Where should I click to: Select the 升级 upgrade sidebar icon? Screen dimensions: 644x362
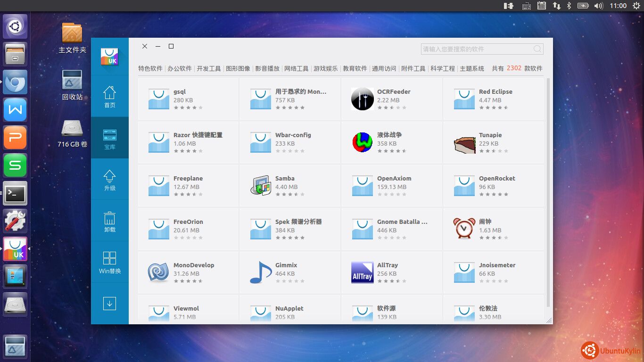[x=109, y=180]
